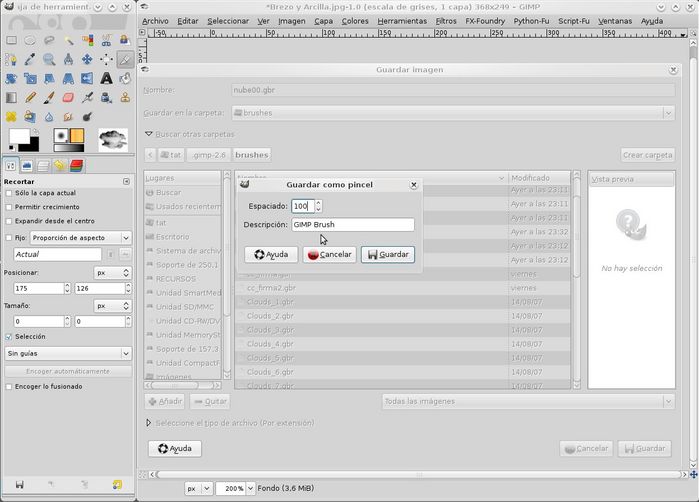Screen dimensions: 699x502
Task: Activate the Alignment tool
Action: click(106, 59)
